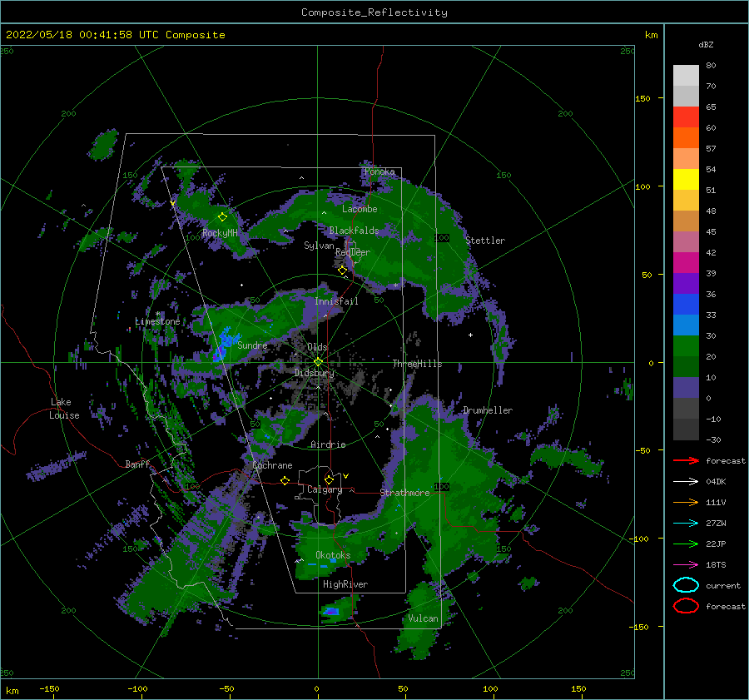The width and height of the screenshot is (749, 700).
Task: Select the 80 dBZ light gray swatch
Action: point(686,75)
